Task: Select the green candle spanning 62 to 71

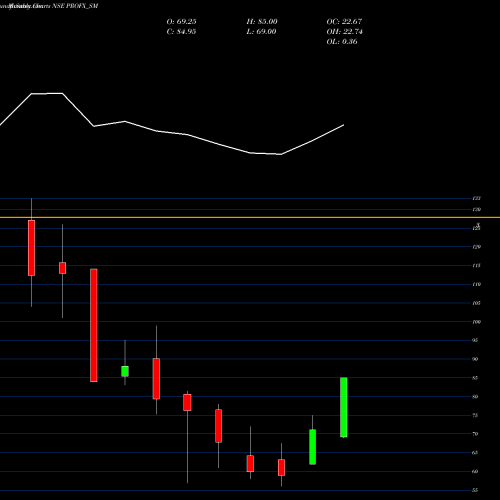Action: (312, 447)
